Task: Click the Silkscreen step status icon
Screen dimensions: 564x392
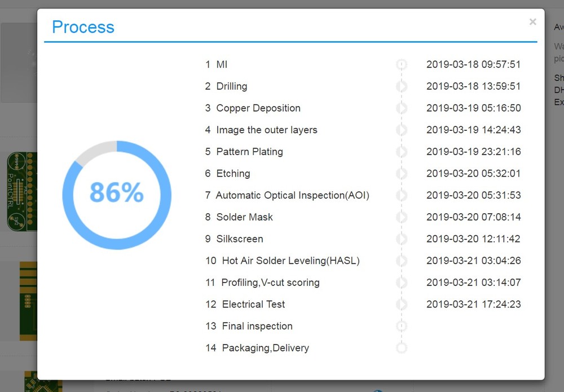Action: click(402, 239)
